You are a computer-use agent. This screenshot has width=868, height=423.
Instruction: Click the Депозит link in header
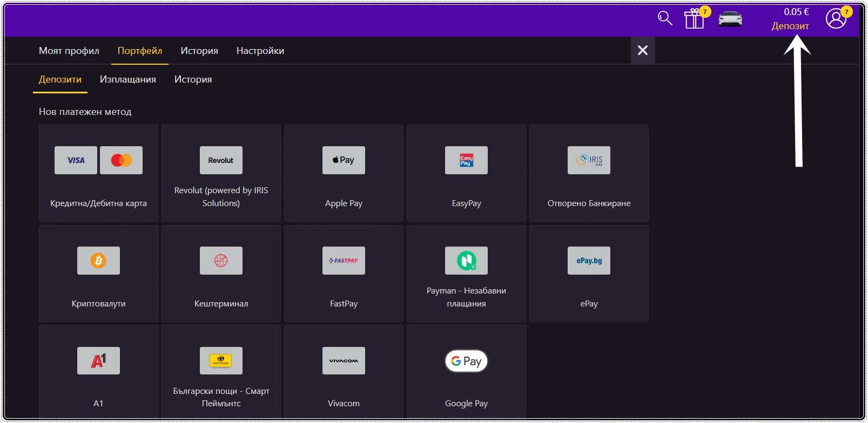click(x=790, y=26)
